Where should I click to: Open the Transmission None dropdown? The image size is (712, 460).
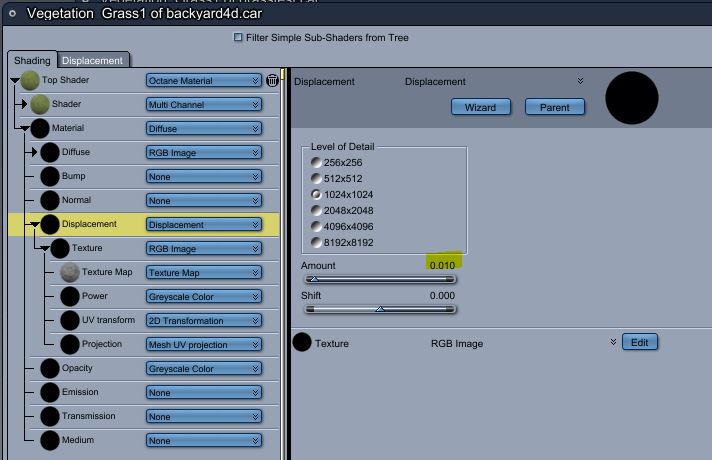[x=204, y=416]
